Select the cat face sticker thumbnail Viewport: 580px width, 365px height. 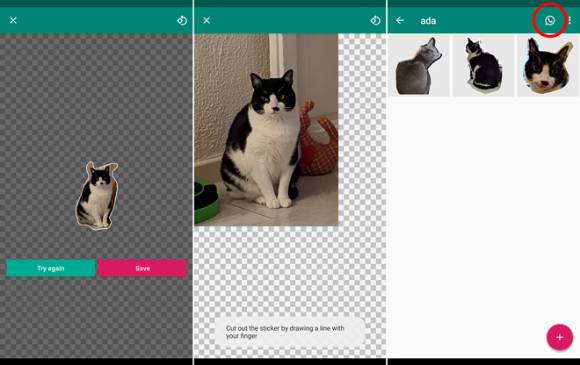547,66
